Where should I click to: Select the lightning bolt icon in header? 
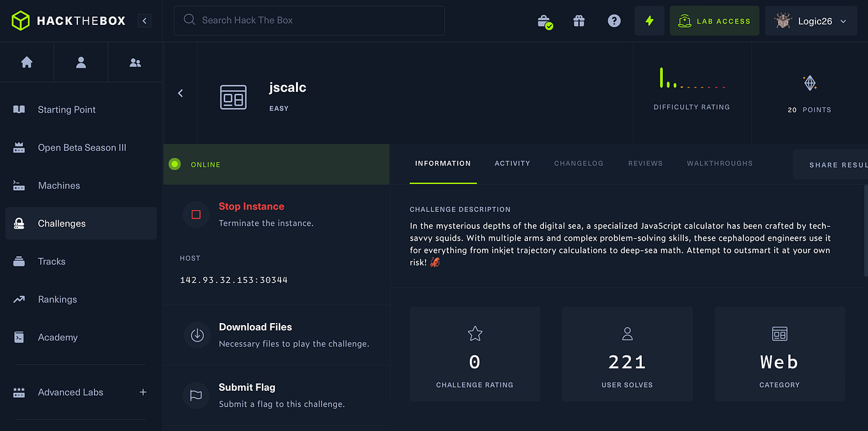(649, 20)
